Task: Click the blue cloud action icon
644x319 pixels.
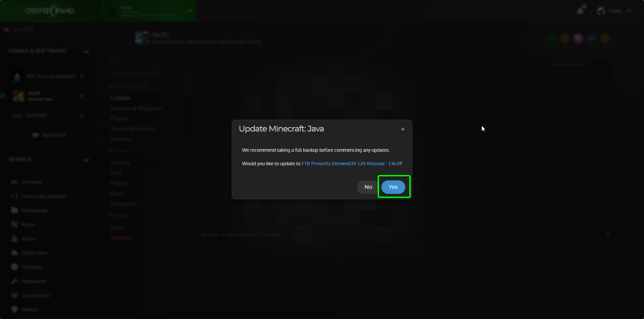Action: click(592, 38)
